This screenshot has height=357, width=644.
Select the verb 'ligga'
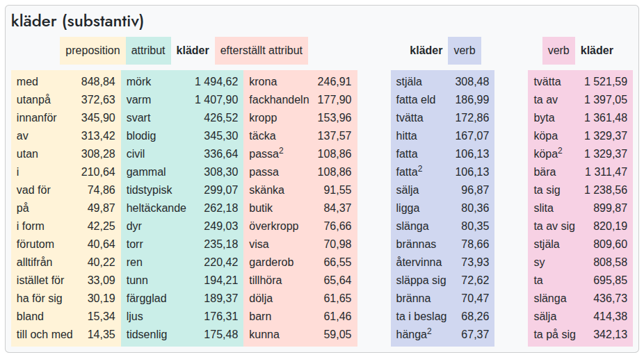408,208
